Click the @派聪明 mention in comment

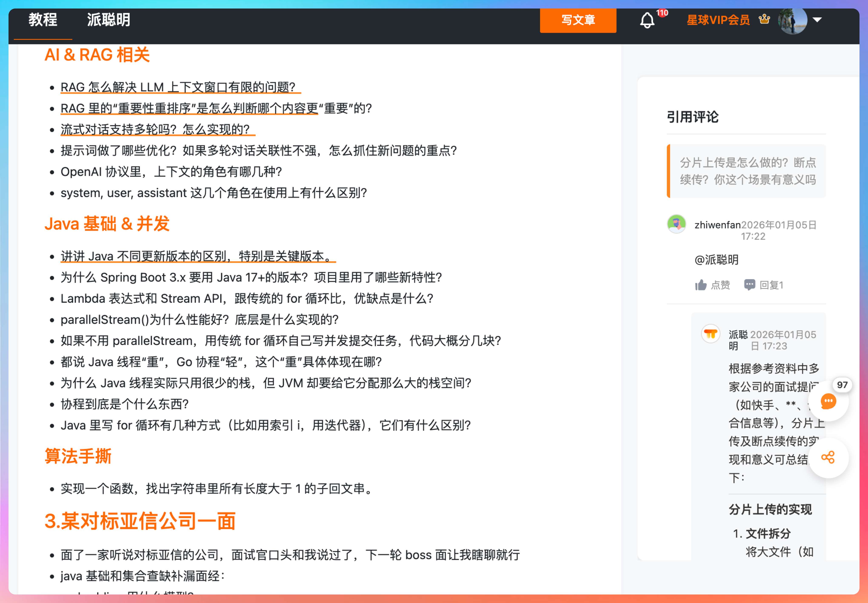click(x=716, y=260)
